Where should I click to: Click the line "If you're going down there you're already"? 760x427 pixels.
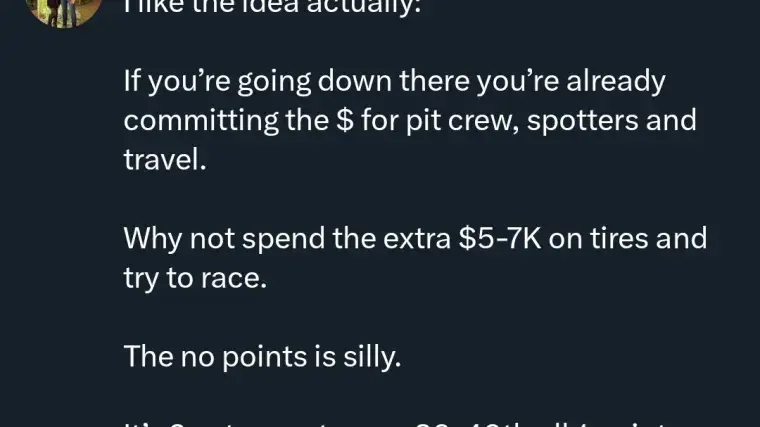click(x=394, y=81)
